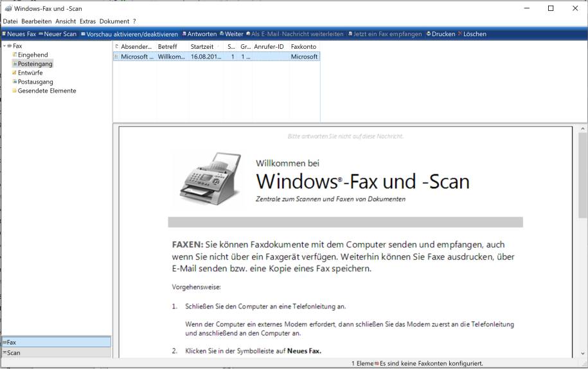Open the ? help menu
This screenshot has height=369, width=588.
[x=134, y=21]
